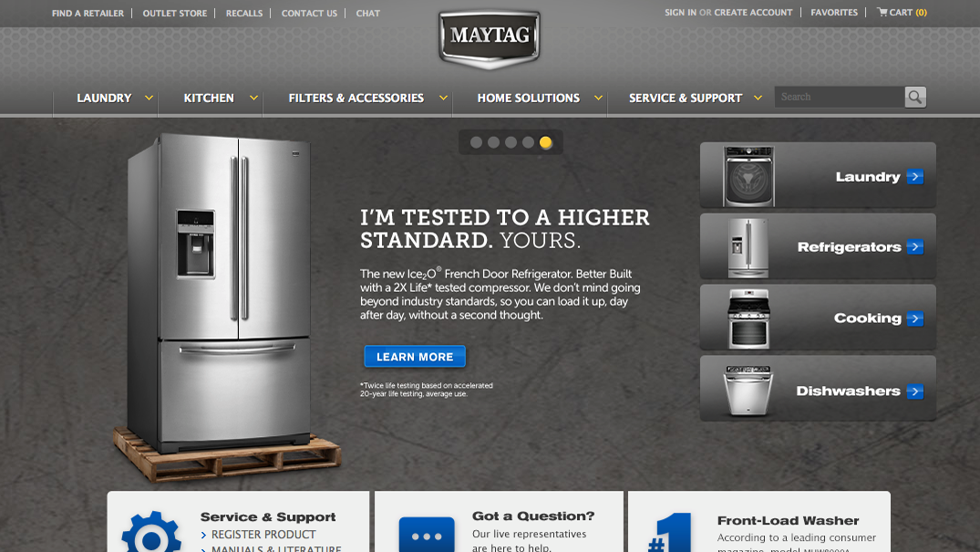Click the Learn More button
The height and width of the screenshot is (552, 980).
(415, 356)
